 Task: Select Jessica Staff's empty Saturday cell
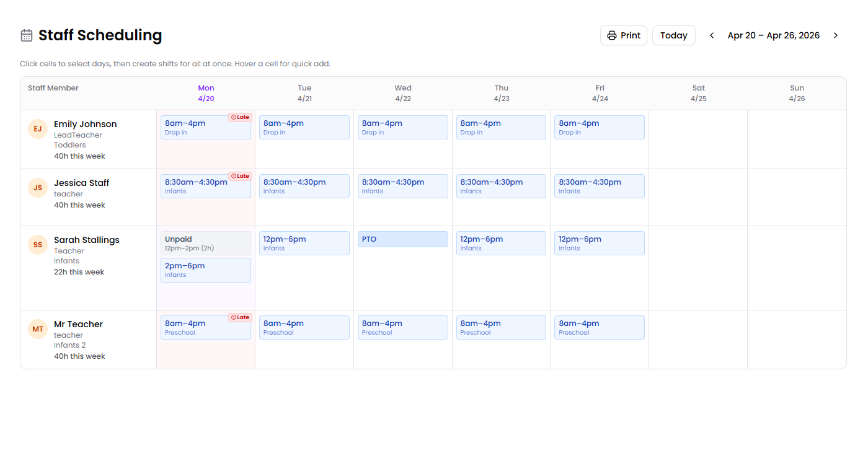click(x=698, y=197)
